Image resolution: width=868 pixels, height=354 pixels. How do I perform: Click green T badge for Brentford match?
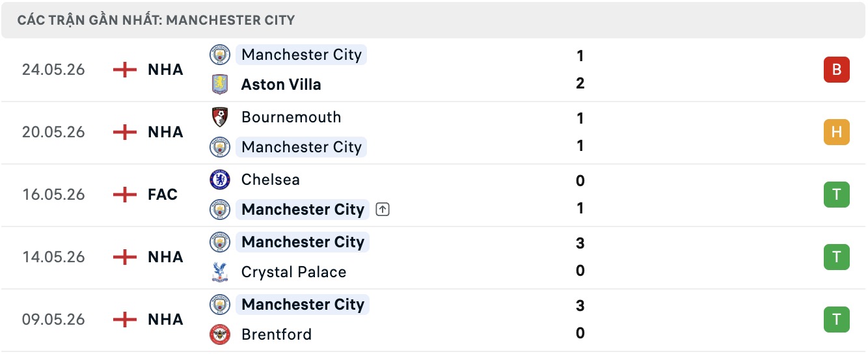point(837,320)
